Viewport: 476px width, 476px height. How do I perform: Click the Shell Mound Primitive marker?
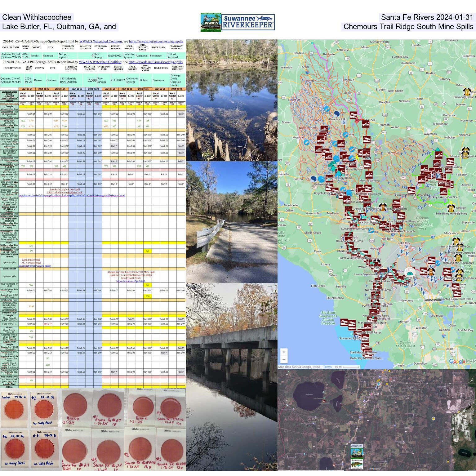365,347
